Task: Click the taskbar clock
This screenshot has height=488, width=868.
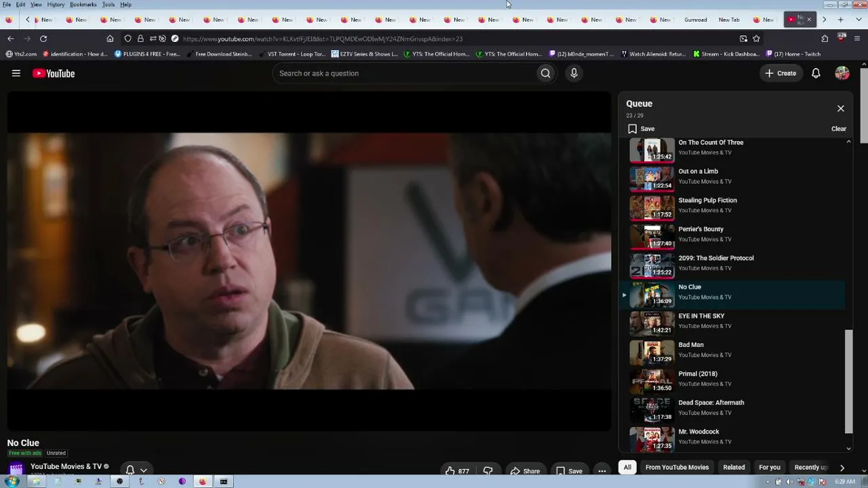Action: [844, 482]
